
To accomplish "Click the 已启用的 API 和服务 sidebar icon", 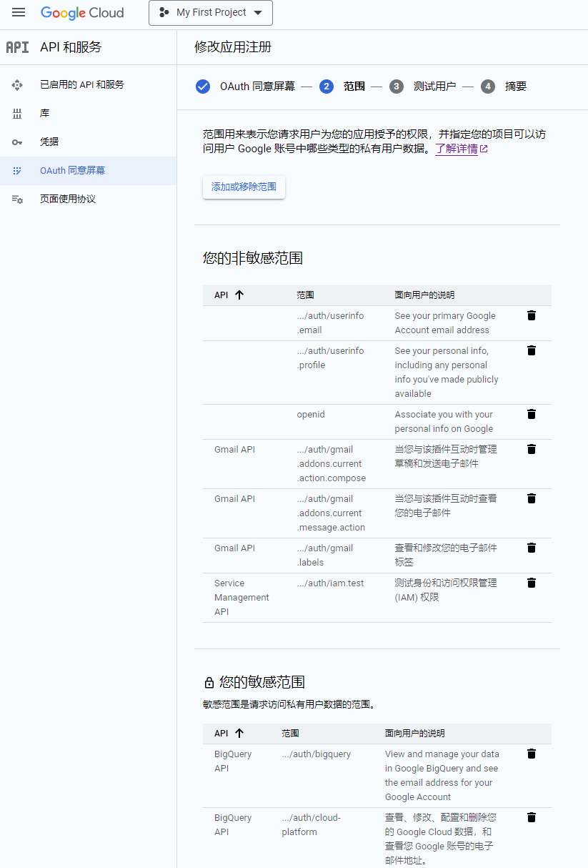I will [17, 85].
